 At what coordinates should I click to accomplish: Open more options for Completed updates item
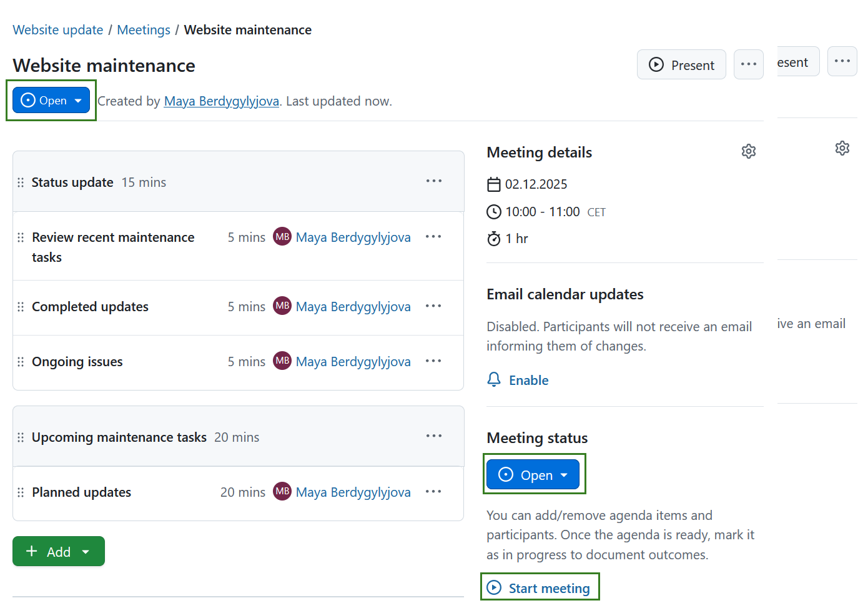pyautogui.click(x=433, y=306)
